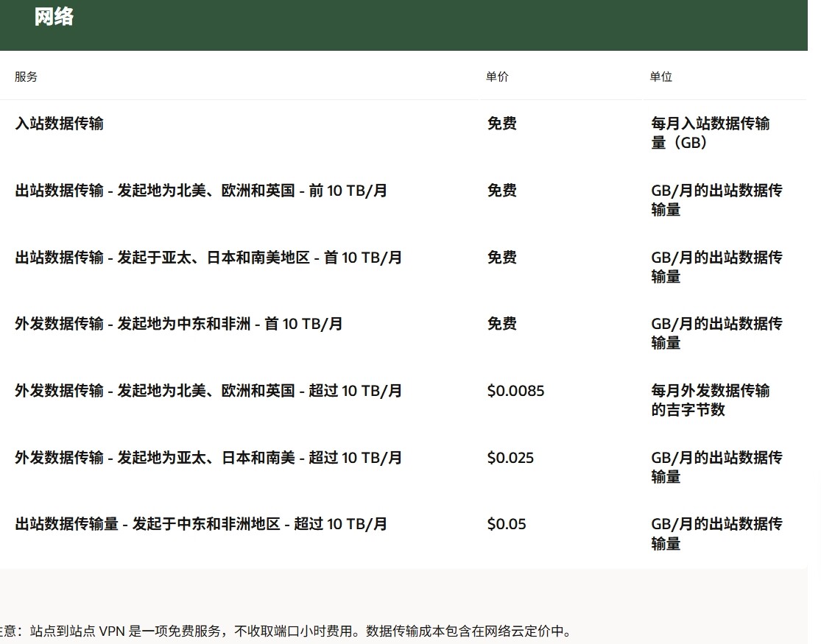821x644 pixels.
Task: Click the $0.05 price value
Action: (x=507, y=524)
